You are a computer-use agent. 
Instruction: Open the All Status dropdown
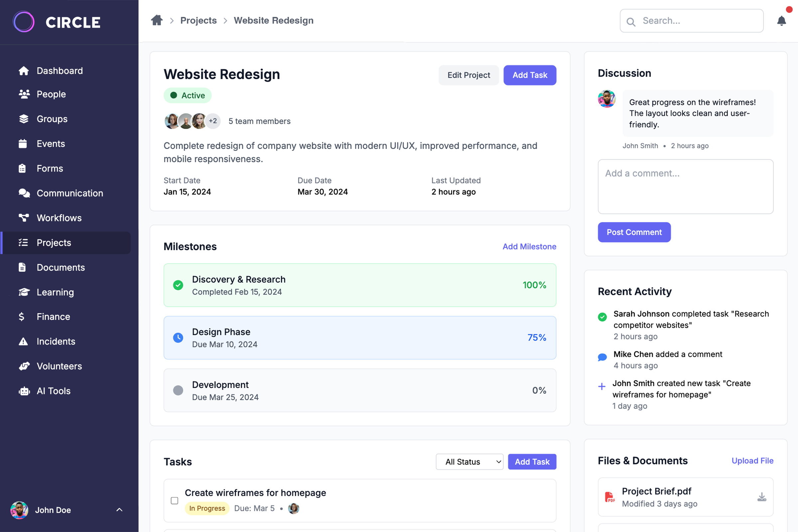pyautogui.click(x=469, y=462)
